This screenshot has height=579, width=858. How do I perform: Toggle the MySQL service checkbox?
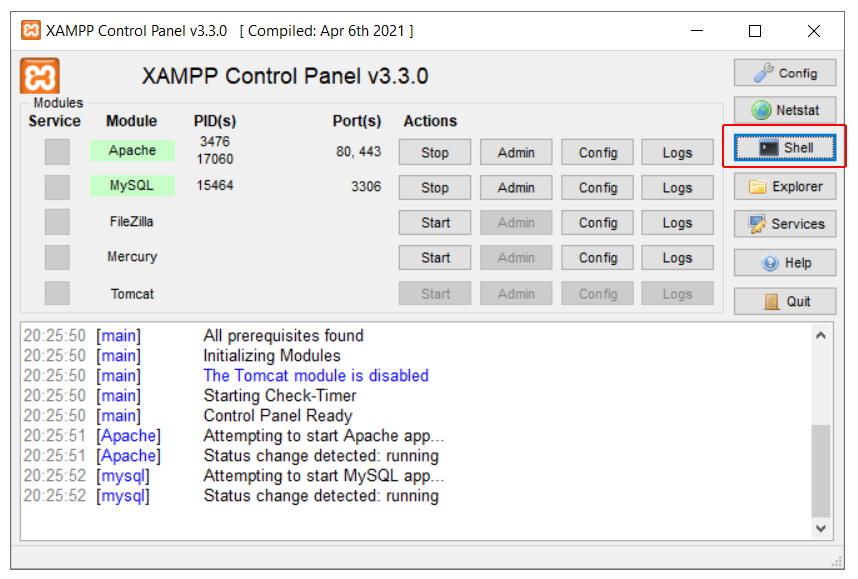coord(57,187)
